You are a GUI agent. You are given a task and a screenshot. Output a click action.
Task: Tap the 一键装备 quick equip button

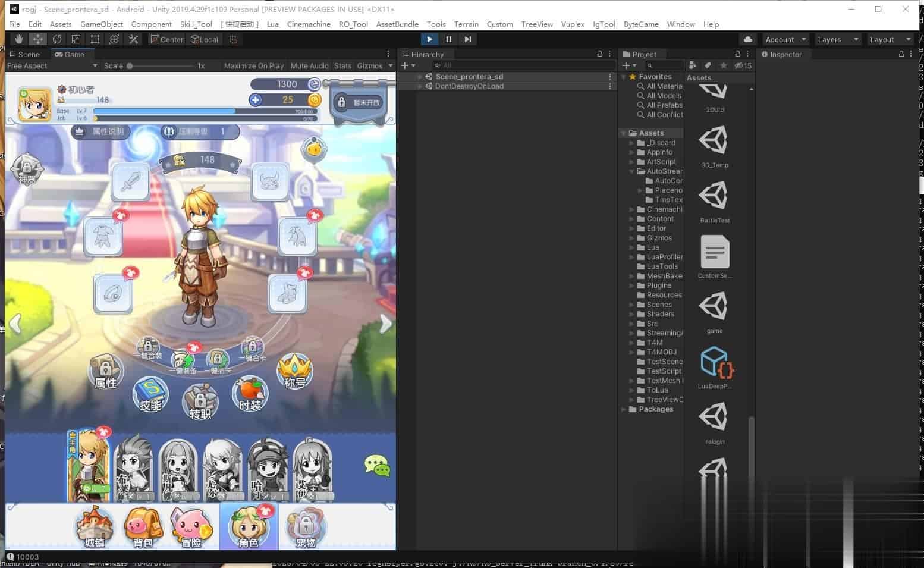pos(183,361)
